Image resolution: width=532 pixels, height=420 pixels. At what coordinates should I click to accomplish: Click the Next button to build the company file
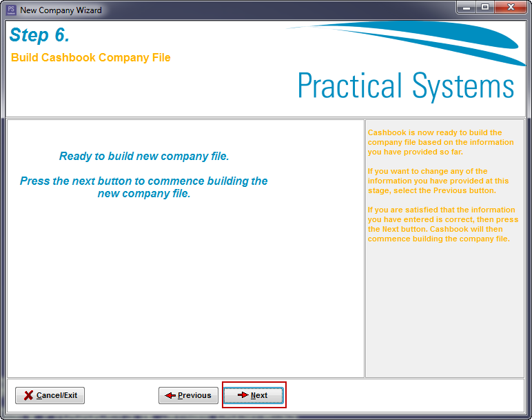(x=254, y=395)
